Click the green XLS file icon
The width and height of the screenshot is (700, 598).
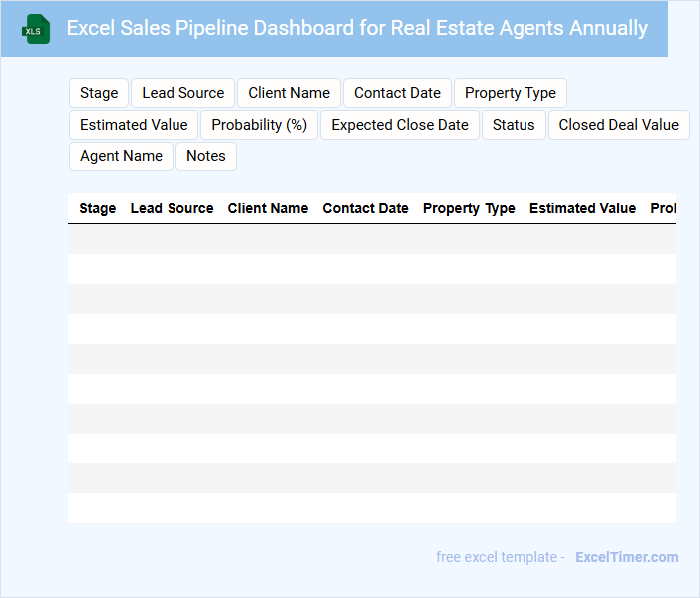tap(36, 29)
